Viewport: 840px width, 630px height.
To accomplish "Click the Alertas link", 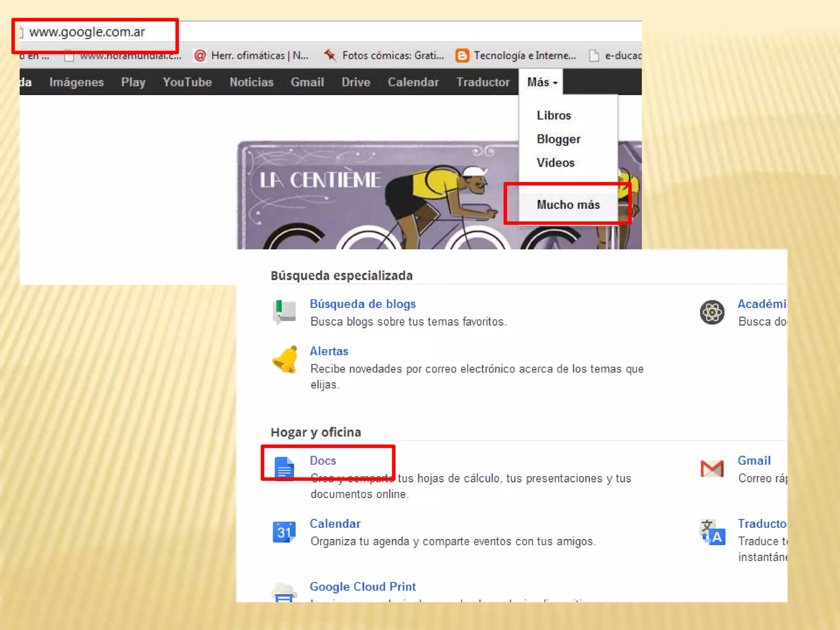I will (x=329, y=352).
